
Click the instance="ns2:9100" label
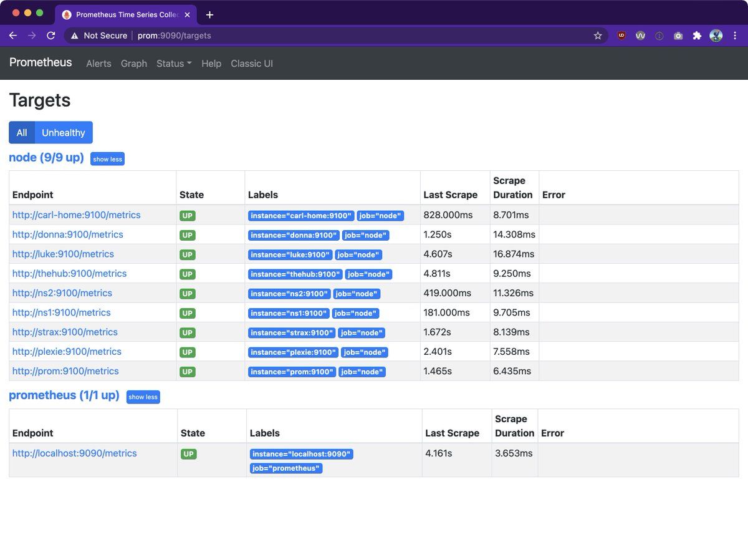(289, 294)
